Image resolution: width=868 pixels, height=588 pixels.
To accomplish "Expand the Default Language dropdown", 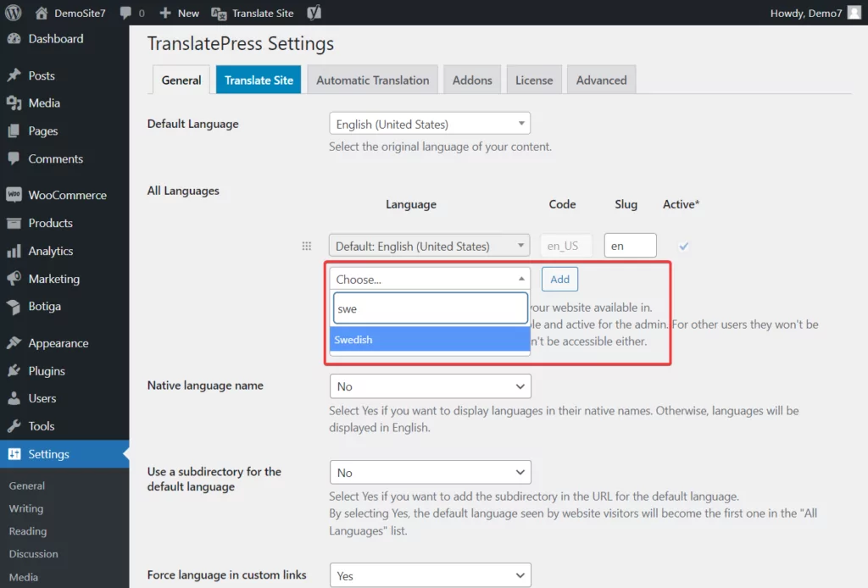I will (429, 124).
